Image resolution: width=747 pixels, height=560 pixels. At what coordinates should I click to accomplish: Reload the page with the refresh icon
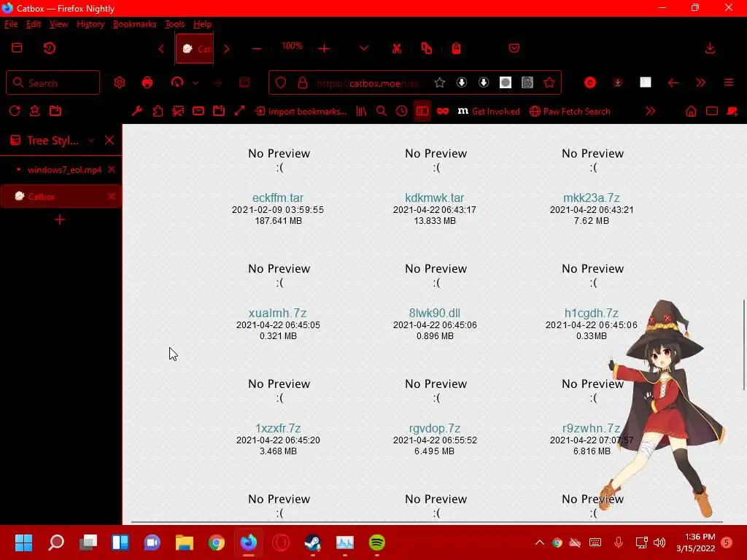click(15, 111)
